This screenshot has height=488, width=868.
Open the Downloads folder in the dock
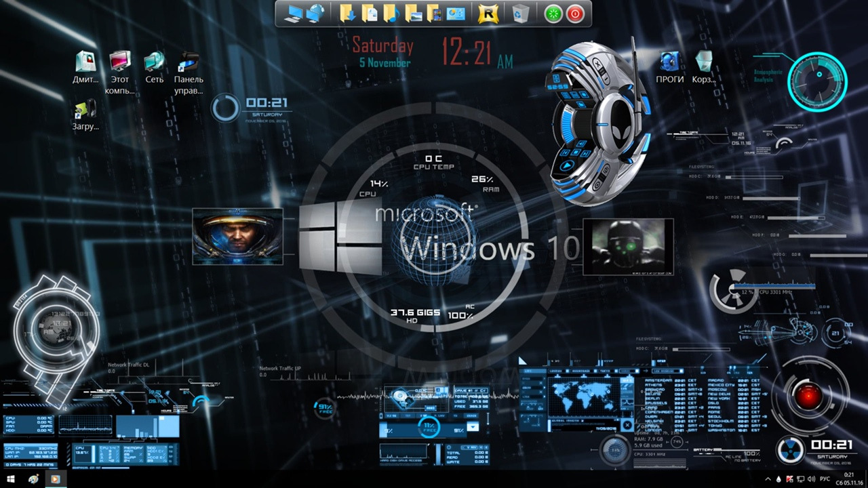point(347,13)
